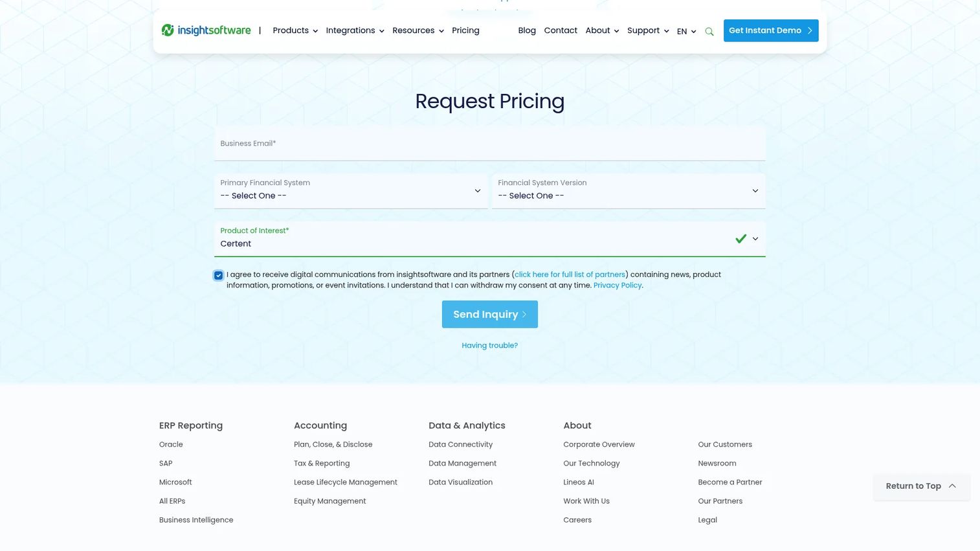Viewport: 980px width, 551px height.
Task: Click the Accounting footer heading
Action: tap(320, 425)
